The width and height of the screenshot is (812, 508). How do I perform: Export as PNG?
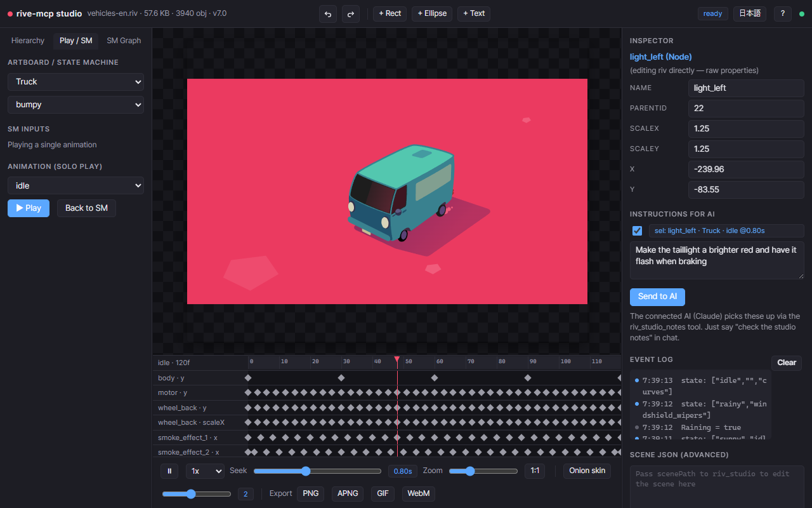click(311, 493)
